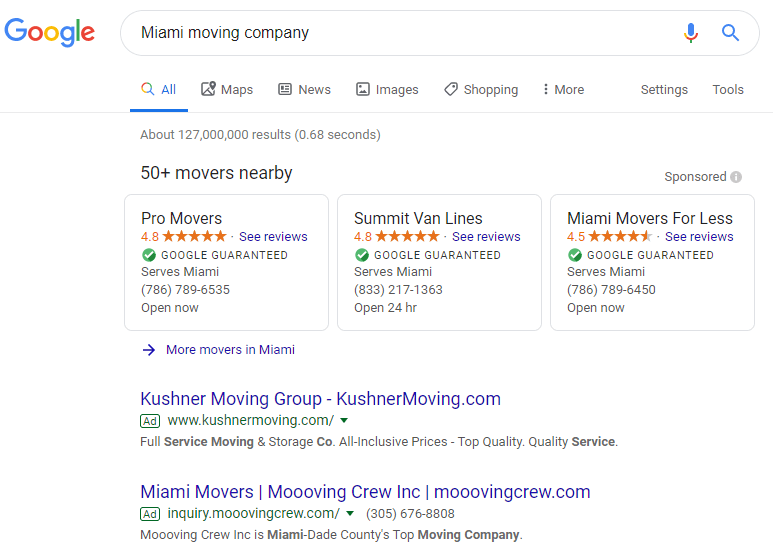The width and height of the screenshot is (773, 559).
Task: Click the Sponsored info icon
Action: (x=736, y=177)
